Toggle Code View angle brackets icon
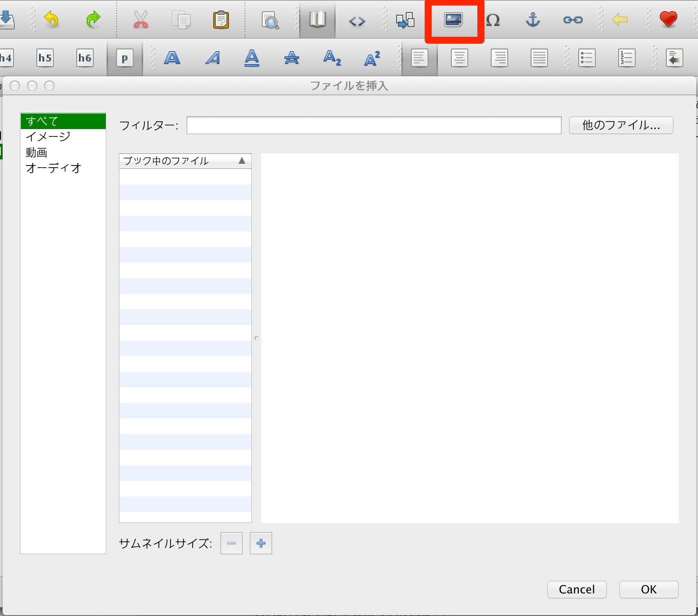698x616 pixels. point(357,21)
